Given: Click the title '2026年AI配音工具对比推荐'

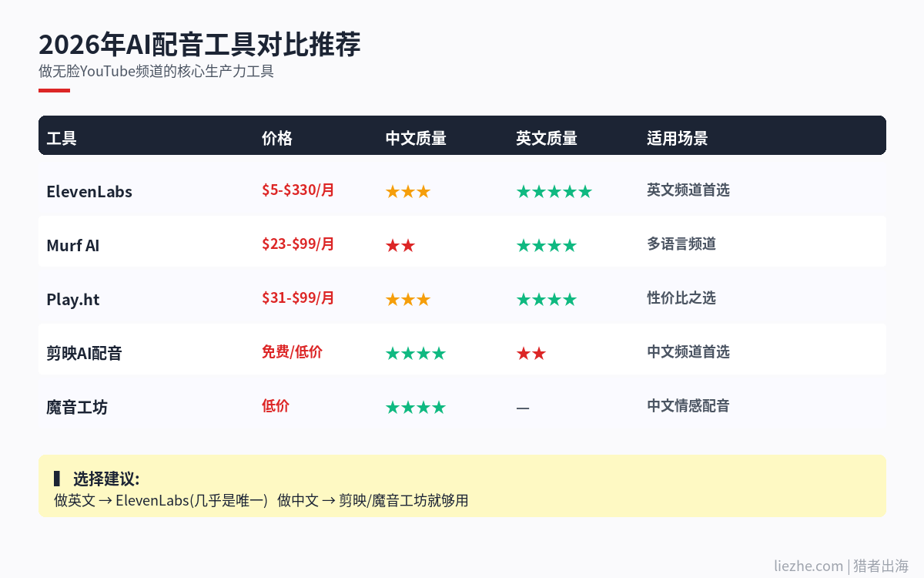Looking at the screenshot, I should pos(199,45).
